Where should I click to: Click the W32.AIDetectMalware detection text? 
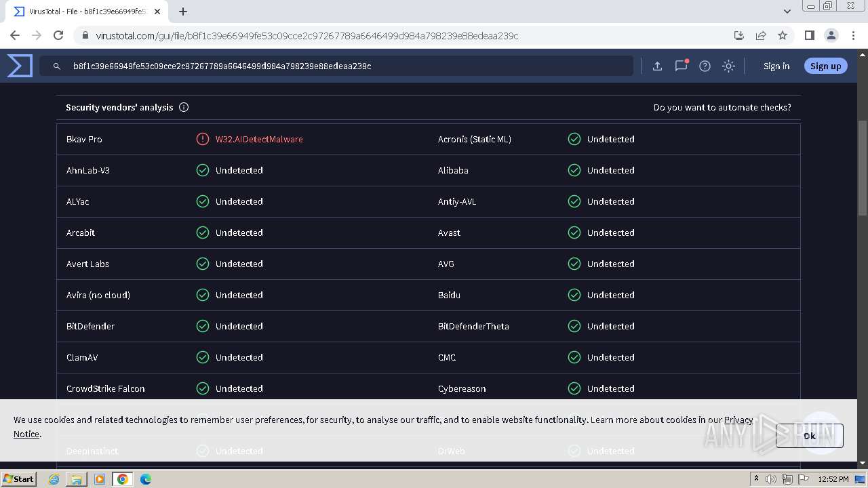[259, 139]
